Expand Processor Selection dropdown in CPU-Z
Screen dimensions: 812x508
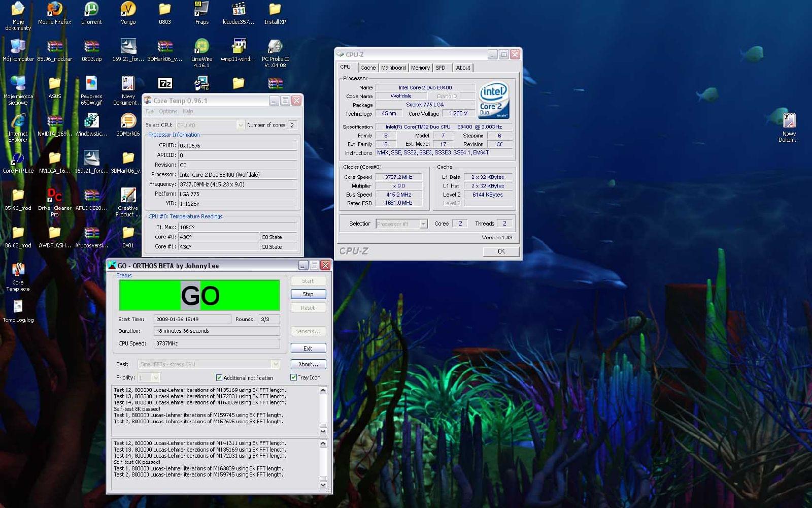[423, 224]
